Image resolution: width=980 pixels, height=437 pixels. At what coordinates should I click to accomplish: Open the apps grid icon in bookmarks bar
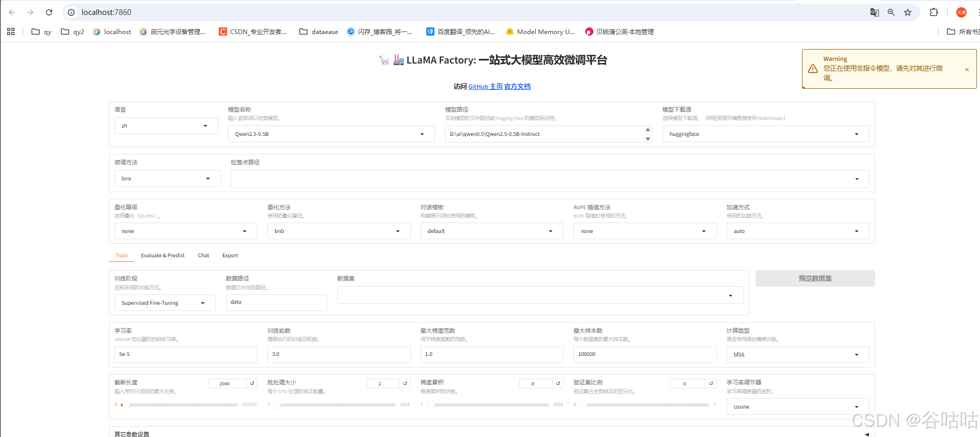(x=11, y=32)
